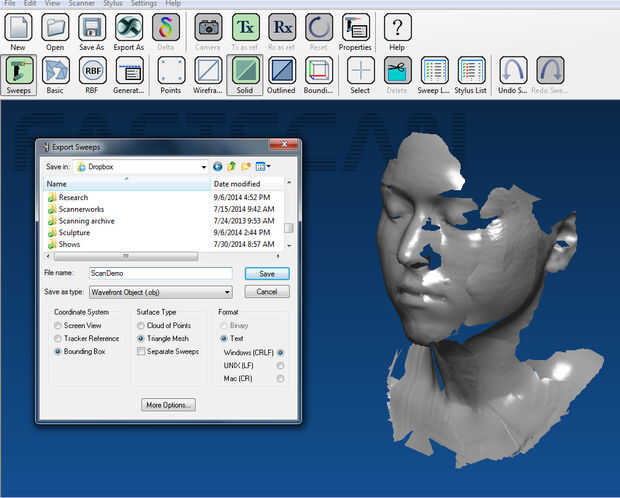Enable the Separate Sweeps checkbox
Viewport: 620px width, 498px height.
tap(141, 352)
